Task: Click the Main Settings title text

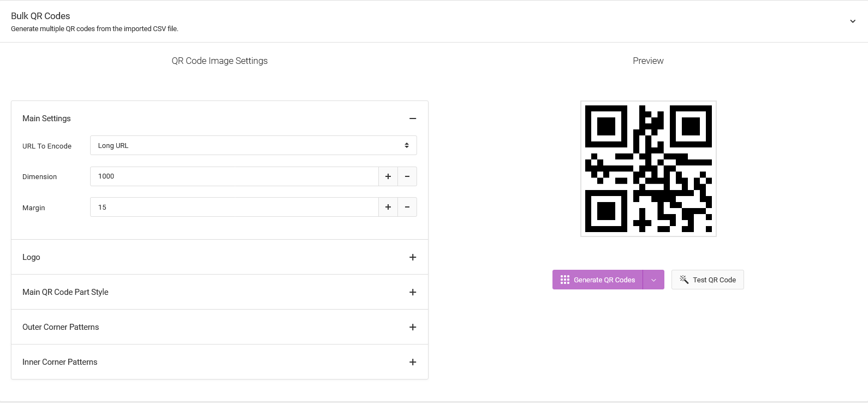Action: pyautogui.click(x=46, y=118)
